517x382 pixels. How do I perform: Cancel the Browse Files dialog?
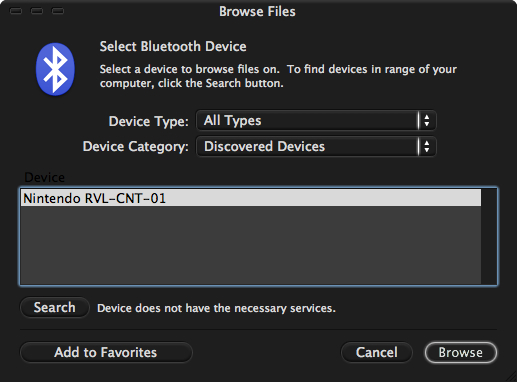(377, 352)
